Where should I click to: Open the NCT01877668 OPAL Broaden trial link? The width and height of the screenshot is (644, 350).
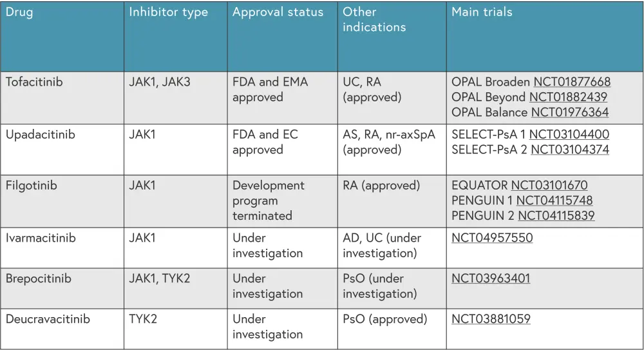[x=572, y=83]
